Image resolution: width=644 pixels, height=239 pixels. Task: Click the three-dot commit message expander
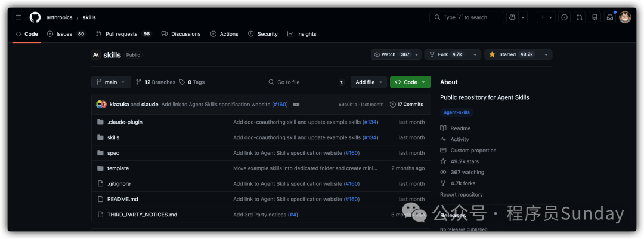coord(296,105)
